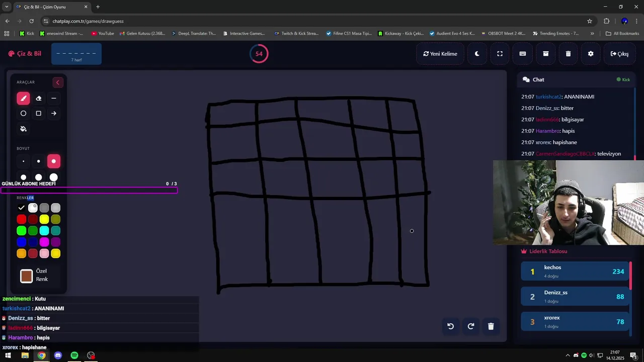Choose the highlighted medium brush size

[x=54, y=161]
